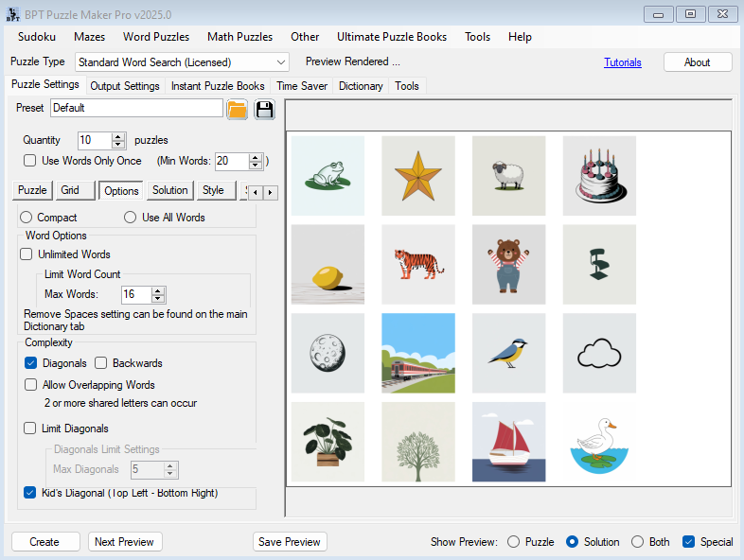This screenshot has width=744, height=560.
Task: Select the red sailboat thumbnail
Action: pyautogui.click(x=508, y=442)
